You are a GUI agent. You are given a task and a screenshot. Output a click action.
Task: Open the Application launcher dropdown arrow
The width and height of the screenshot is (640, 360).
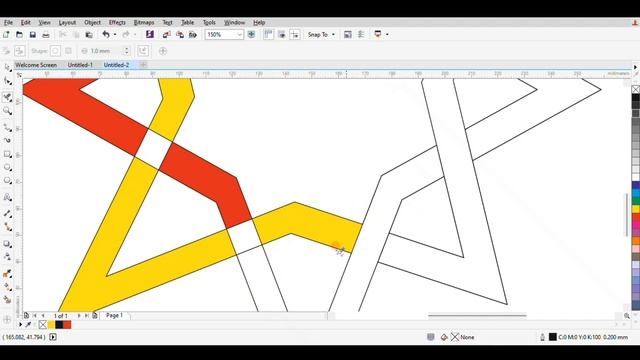pyautogui.click(x=387, y=35)
